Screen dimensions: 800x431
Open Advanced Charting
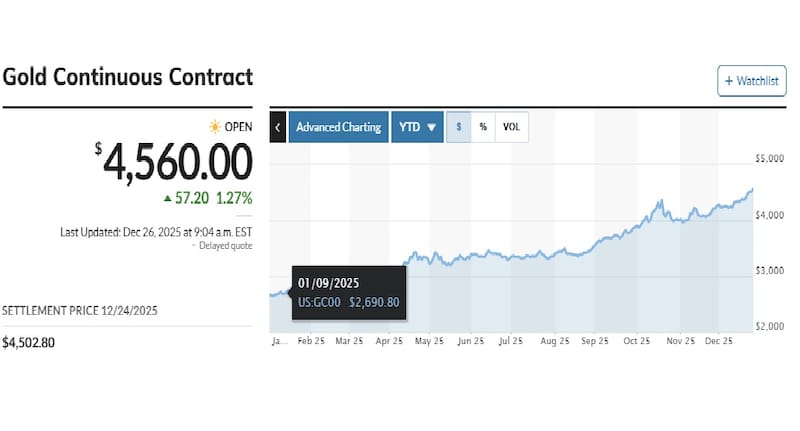pyautogui.click(x=338, y=127)
